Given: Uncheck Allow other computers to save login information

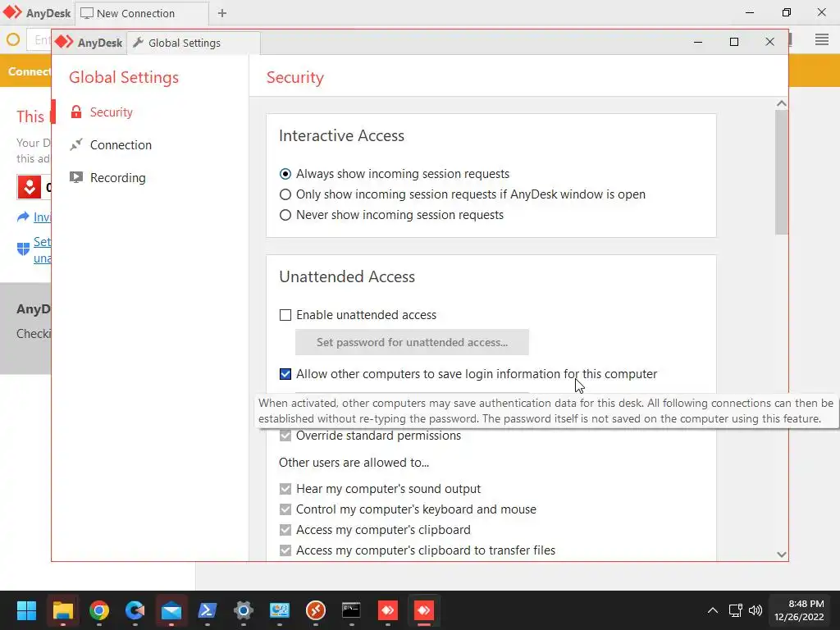Looking at the screenshot, I should [x=285, y=374].
